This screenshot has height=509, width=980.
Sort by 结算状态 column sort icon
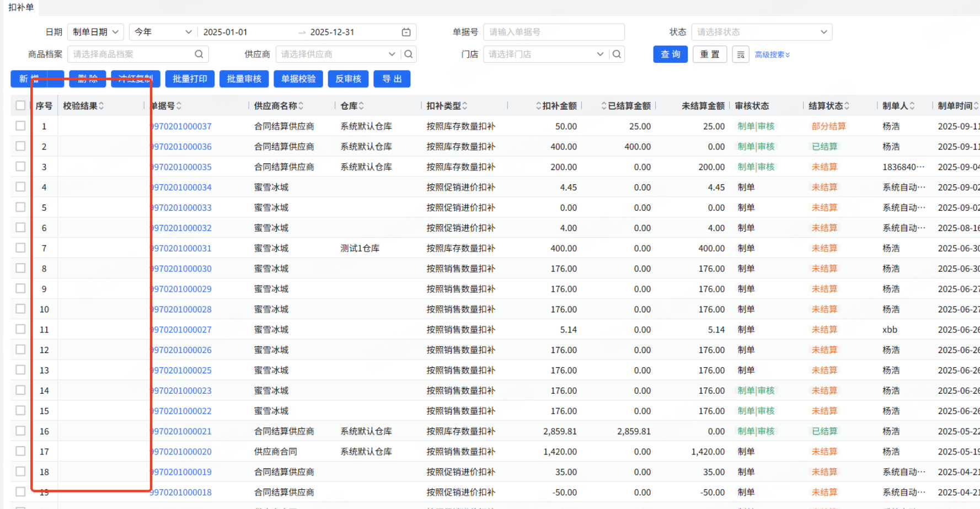coord(847,106)
